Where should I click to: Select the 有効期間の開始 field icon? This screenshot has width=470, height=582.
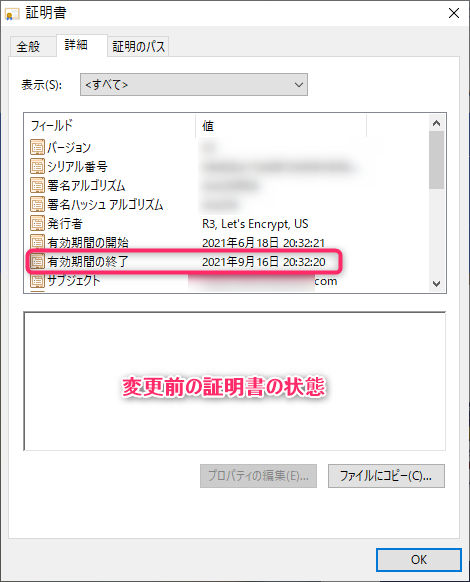click(37, 242)
